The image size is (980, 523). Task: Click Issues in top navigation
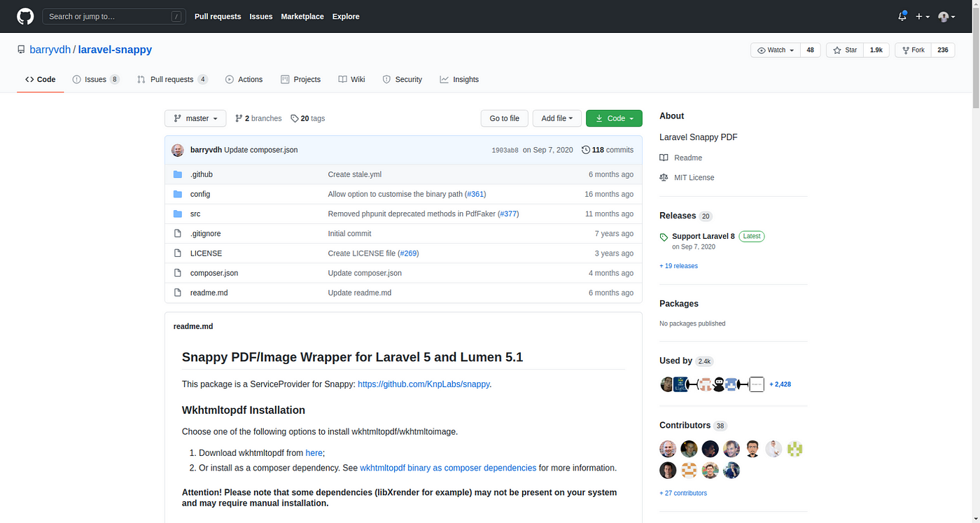point(261,16)
